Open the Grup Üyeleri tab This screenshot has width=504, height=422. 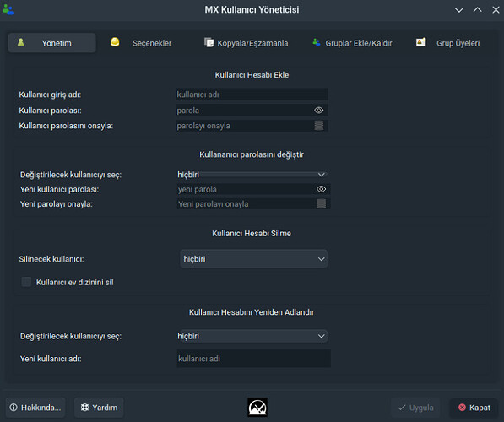[448, 43]
